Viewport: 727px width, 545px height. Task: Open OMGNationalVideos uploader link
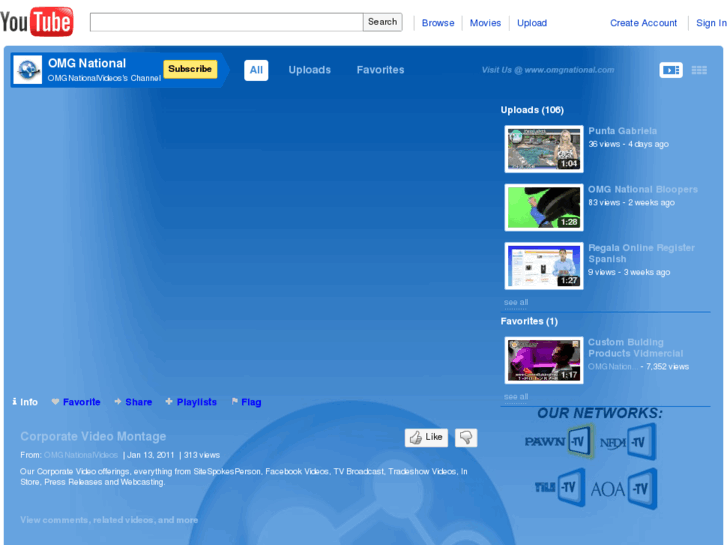point(81,455)
